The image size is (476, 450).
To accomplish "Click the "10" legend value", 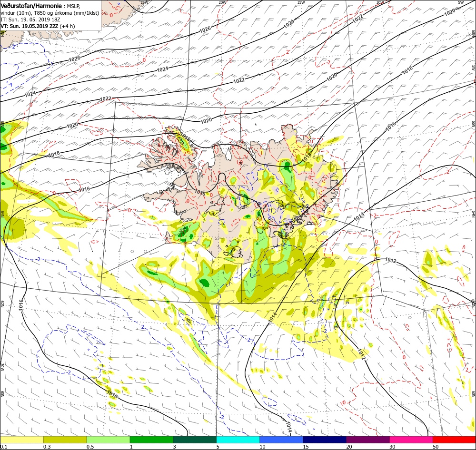I will point(262,447).
